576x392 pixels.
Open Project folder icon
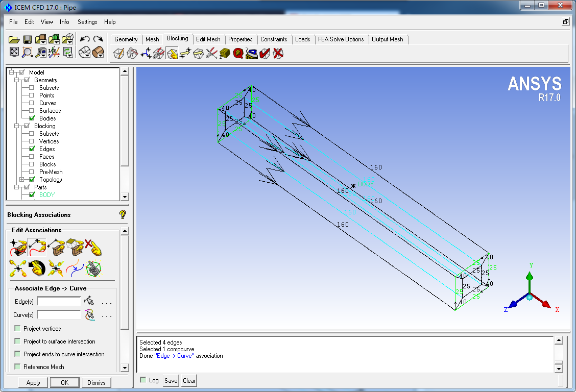coord(14,39)
